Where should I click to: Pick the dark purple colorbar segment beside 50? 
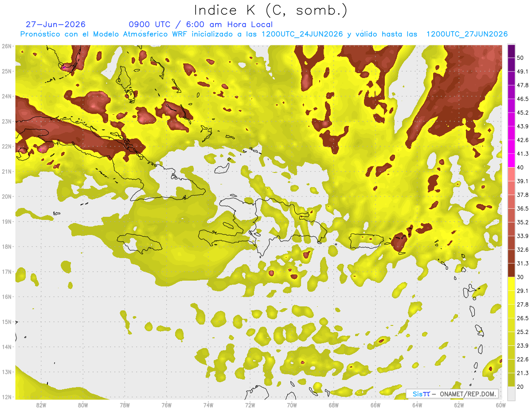[x=511, y=51]
